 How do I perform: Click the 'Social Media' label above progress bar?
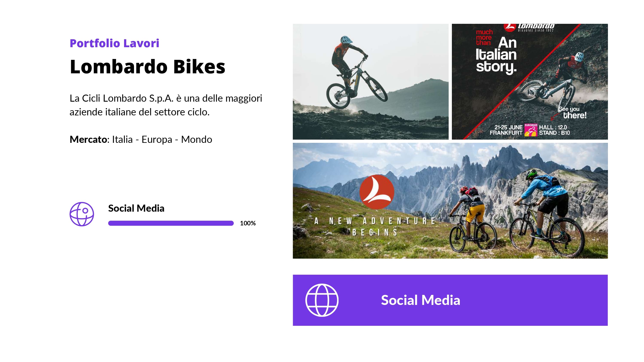tap(136, 208)
